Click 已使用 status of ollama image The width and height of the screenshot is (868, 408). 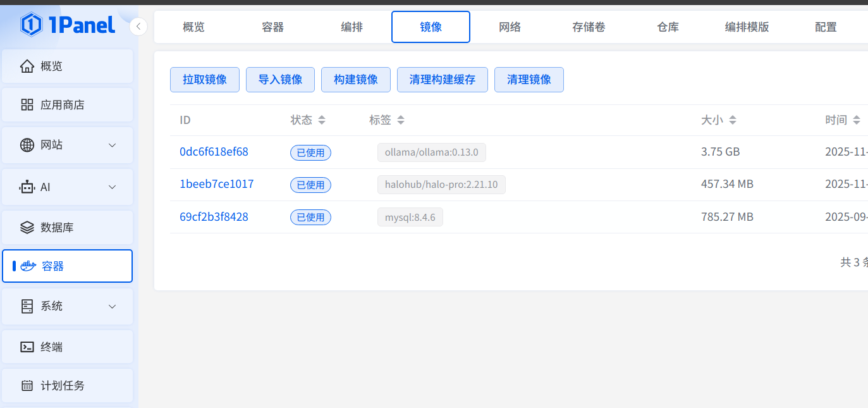tap(310, 152)
